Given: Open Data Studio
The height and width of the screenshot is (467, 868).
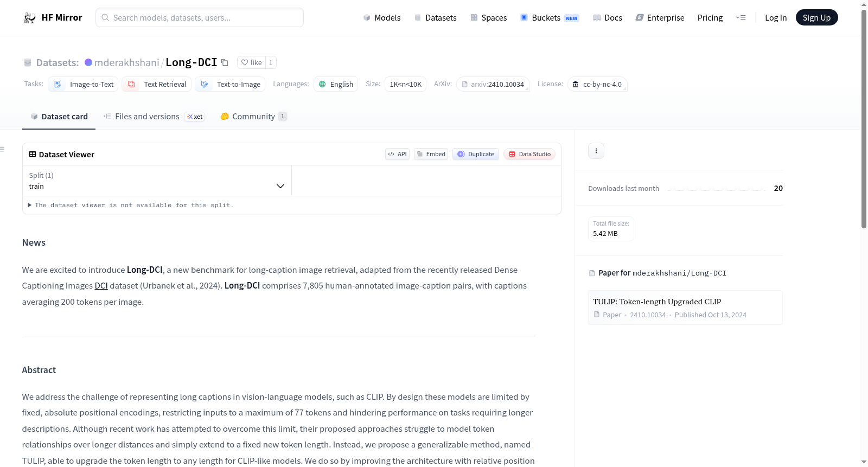Looking at the screenshot, I should (529, 154).
